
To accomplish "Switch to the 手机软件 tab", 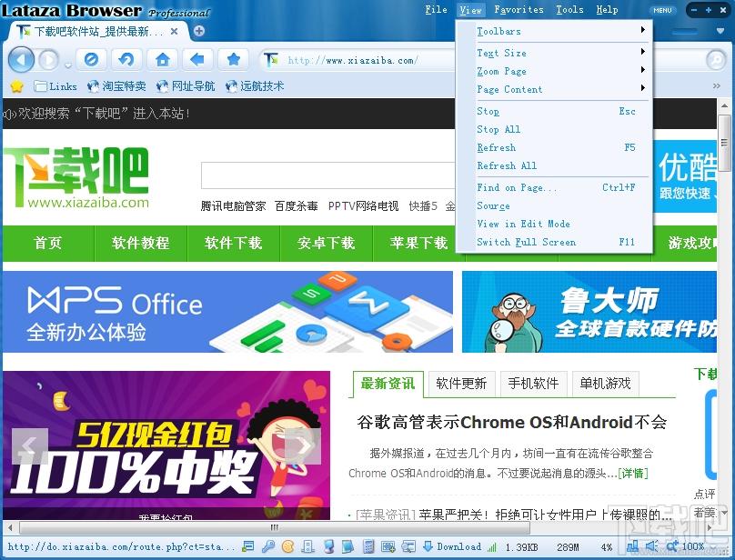I will (x=533, y=384).
